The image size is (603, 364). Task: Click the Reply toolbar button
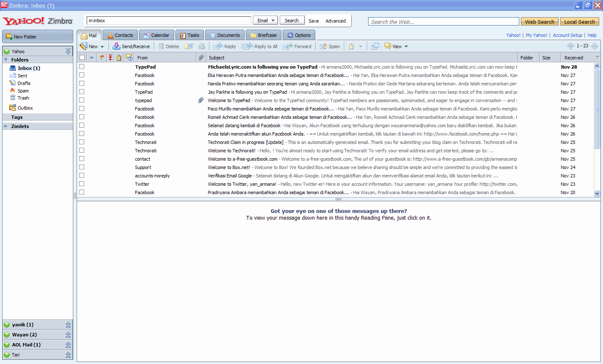pyautogui.click(x=225, y=46)
